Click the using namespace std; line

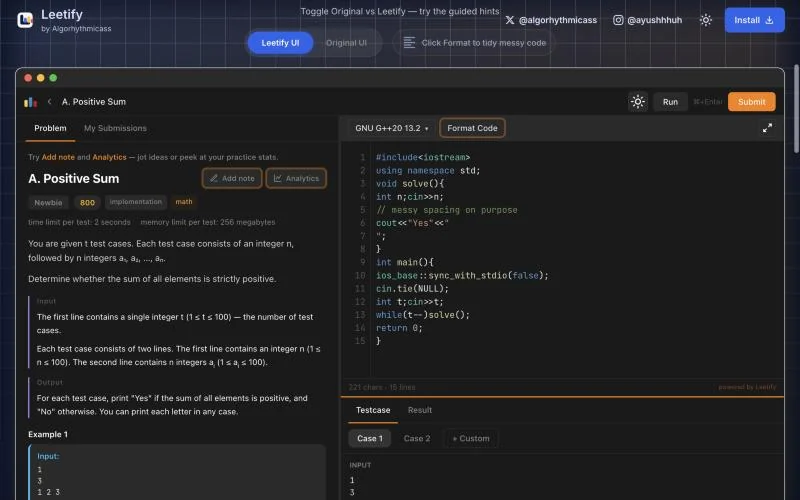[x=428, y=170]
